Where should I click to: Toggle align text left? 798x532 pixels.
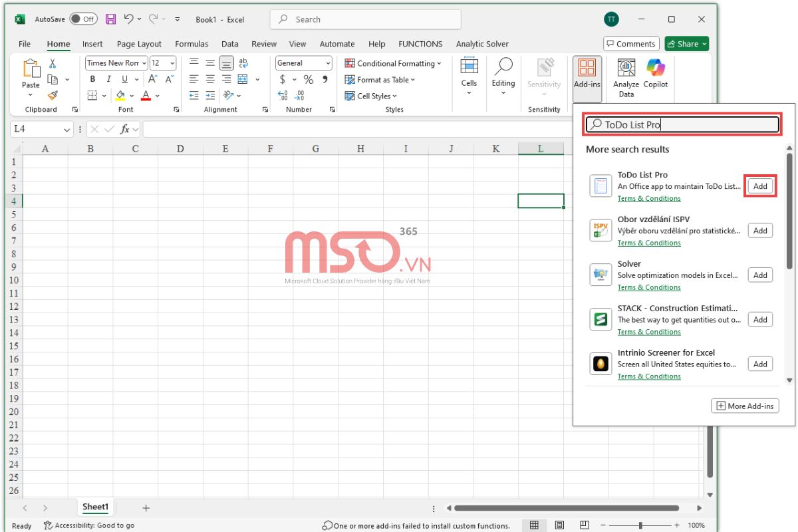click(x=194, y=79)
